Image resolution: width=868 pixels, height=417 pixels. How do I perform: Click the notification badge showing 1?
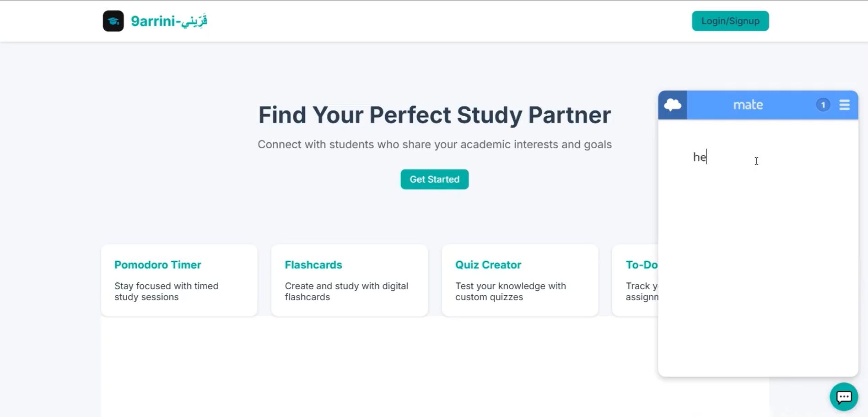click(823, 105)
